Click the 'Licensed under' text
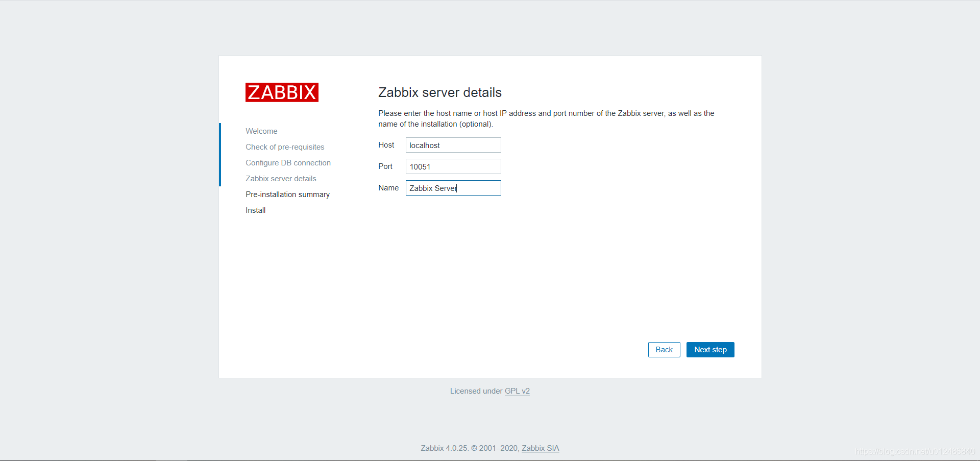 point(476,391)
